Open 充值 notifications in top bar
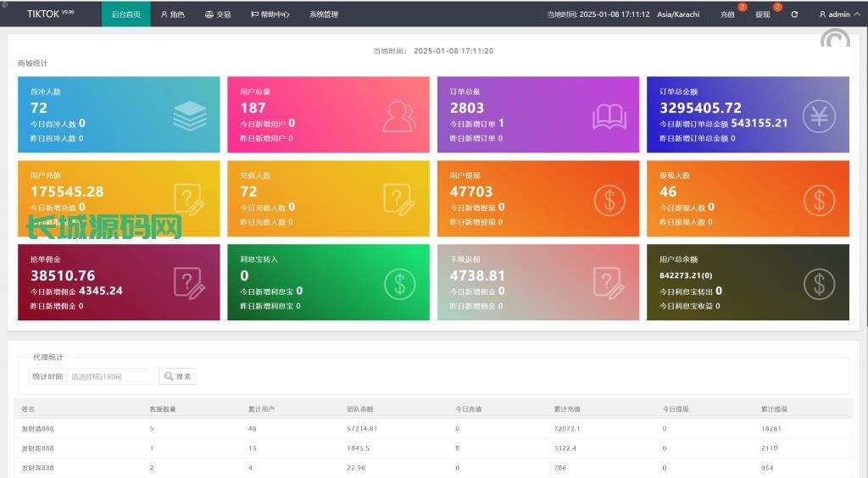This screenshot has width=868, height=478. point(727,14)
